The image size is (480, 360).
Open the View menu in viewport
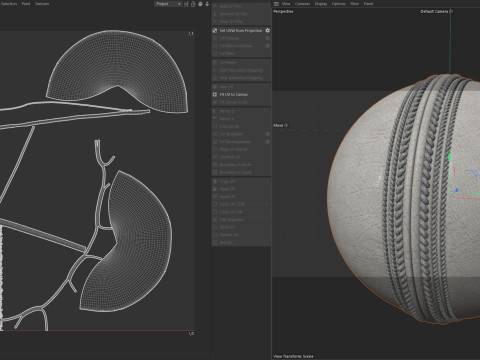(286, 4)
